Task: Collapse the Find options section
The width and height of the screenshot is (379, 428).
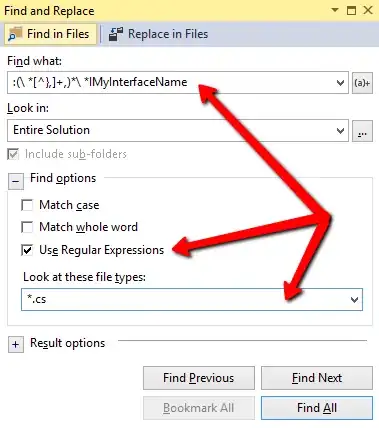Action: tap(16, 181)
